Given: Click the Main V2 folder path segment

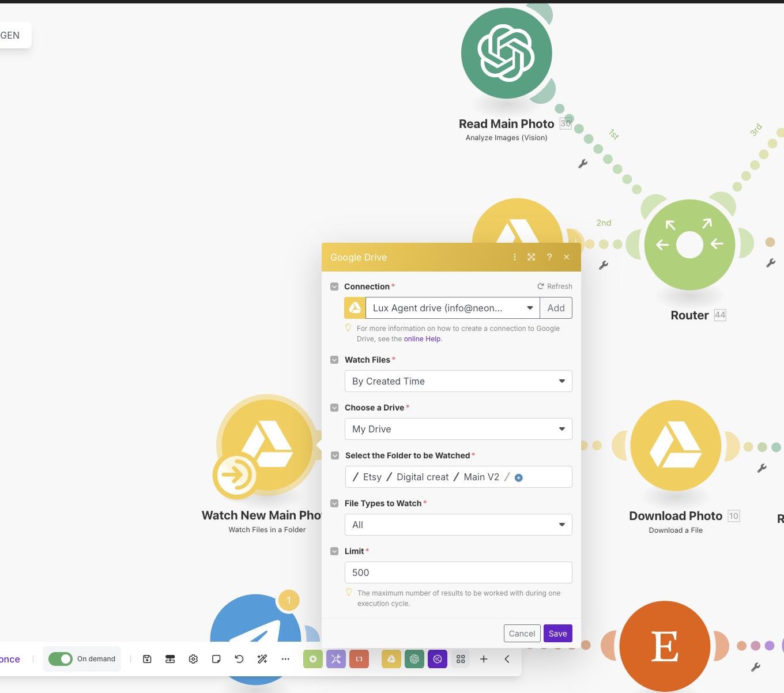Looking at the screenshot, I should (x=481, y=477).
